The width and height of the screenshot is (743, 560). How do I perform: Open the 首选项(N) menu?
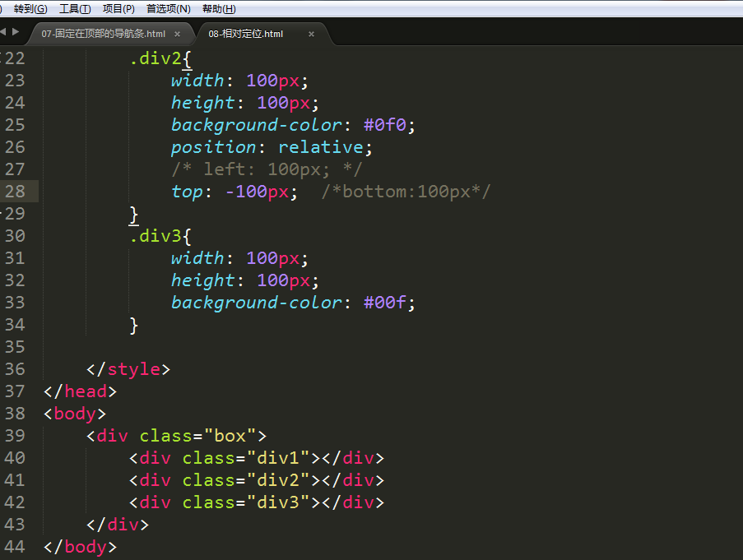[x=168, y=8]
